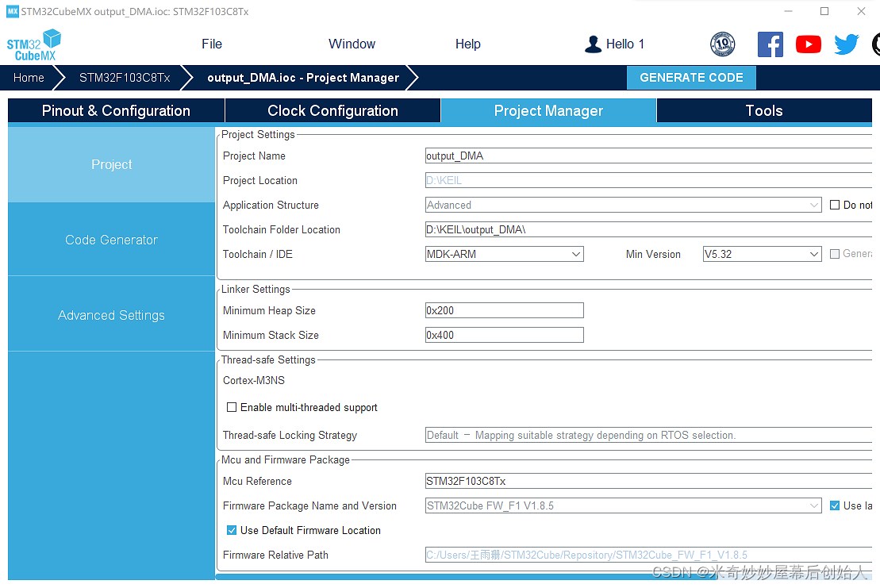880x588 pixels.
Task: Click output_DMA.ioc - Project Manager breadcrumb
Action: (303, 78)
